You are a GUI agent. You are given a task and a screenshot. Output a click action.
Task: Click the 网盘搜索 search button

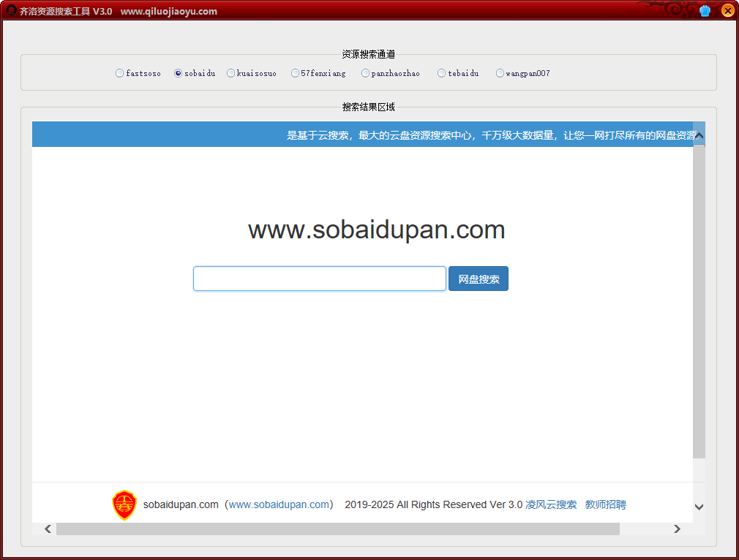tap(479, 279)
